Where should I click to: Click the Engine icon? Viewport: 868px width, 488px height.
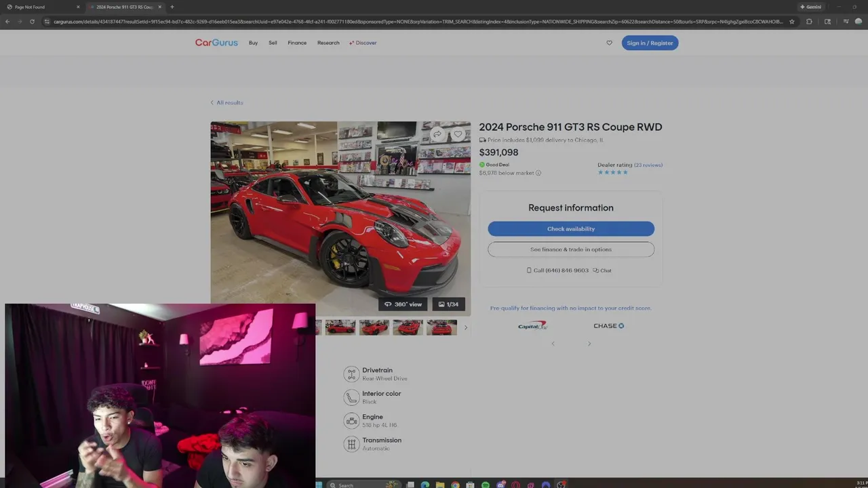(x=351, y=421)
